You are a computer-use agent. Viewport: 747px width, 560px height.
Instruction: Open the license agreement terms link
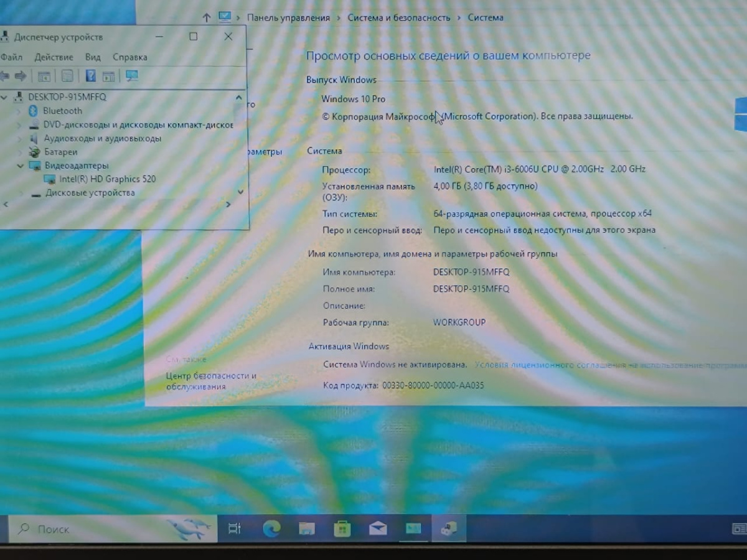(x=610, y=365)
